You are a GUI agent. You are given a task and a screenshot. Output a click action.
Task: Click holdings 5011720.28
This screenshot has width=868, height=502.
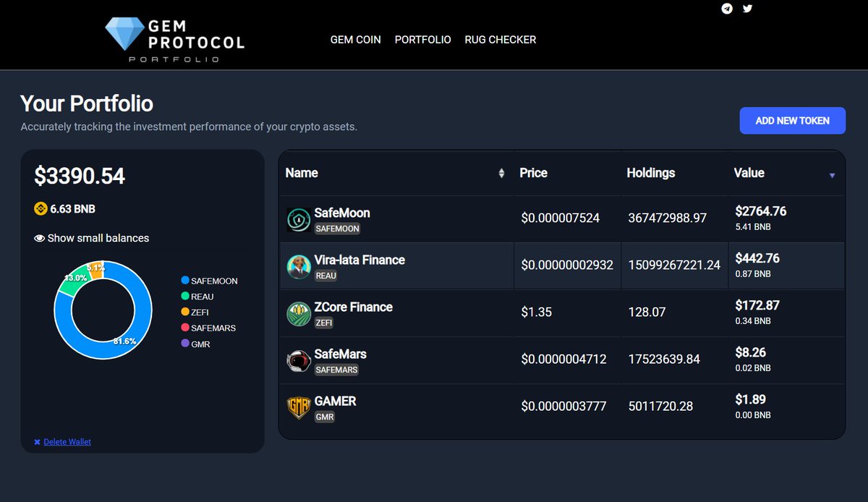[x=660, y=406]
